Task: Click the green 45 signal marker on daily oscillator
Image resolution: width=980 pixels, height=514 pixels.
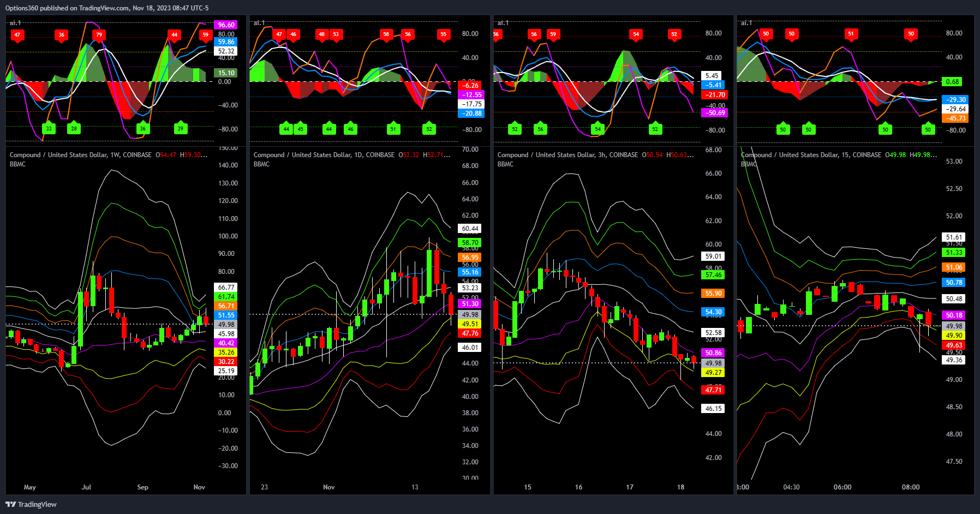Action: coord(301,129)
